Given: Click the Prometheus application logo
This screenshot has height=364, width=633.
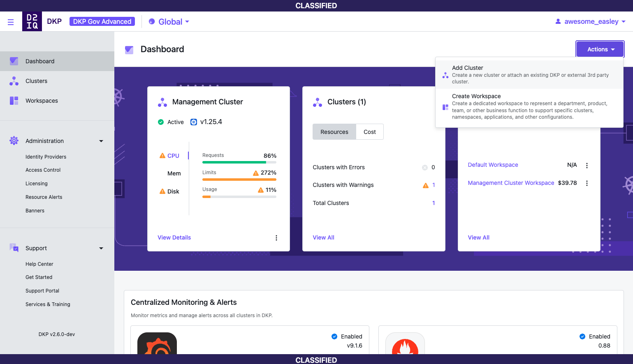Looking at the screenshot, I should click(405, 343).
